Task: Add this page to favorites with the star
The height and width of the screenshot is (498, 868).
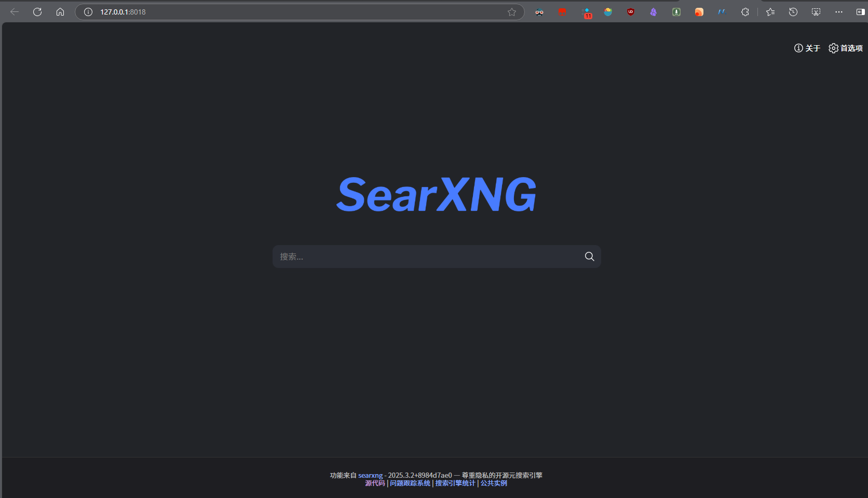Action: point(512,12)
